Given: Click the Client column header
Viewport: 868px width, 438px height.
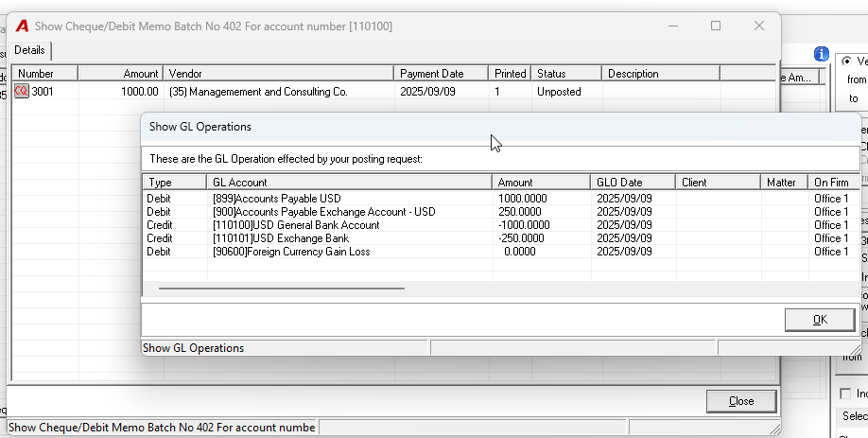Looking at the screenshot, I should 718,183.
